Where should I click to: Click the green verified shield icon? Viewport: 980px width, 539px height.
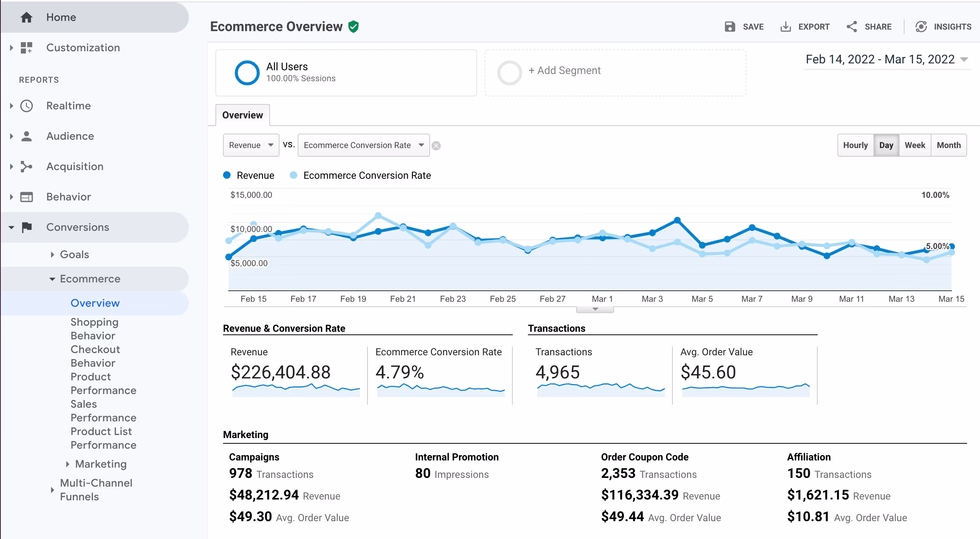(353, 27)
